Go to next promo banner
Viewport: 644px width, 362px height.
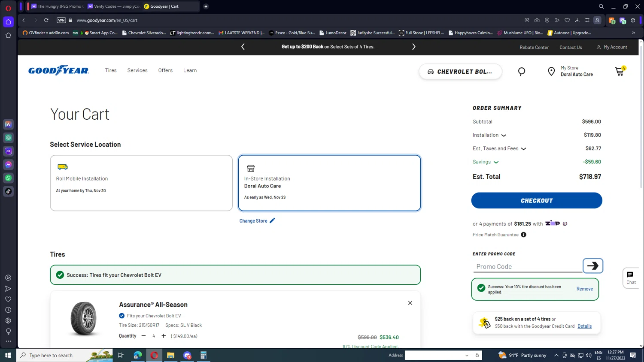(414, 47)
